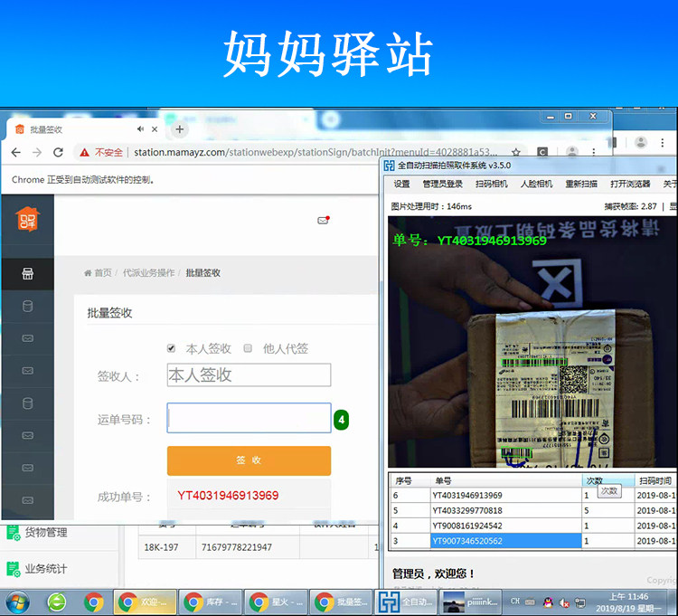Switch to the 批量签 Chrome taskbar window
Viewport: 678px width, 616px height.
coord(342,602)
